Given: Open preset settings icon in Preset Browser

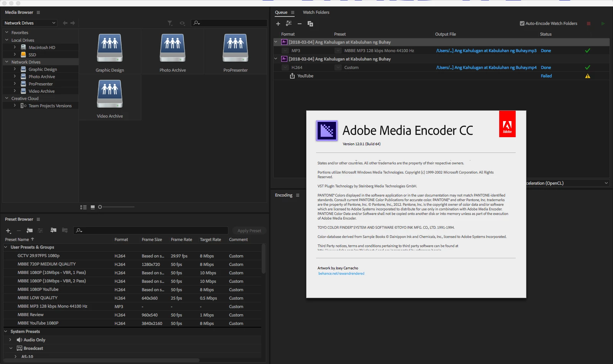Looking at the screenshot, I should tap(40, 231).
